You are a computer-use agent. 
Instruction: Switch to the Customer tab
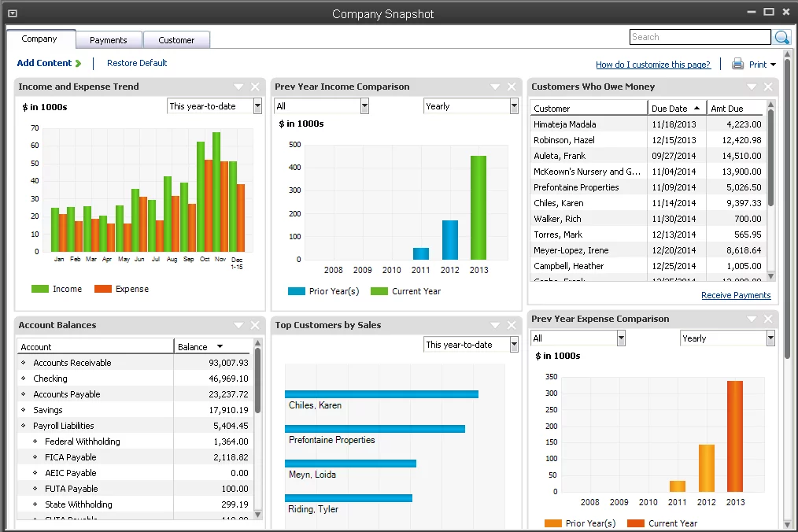[x=176, y=39]
